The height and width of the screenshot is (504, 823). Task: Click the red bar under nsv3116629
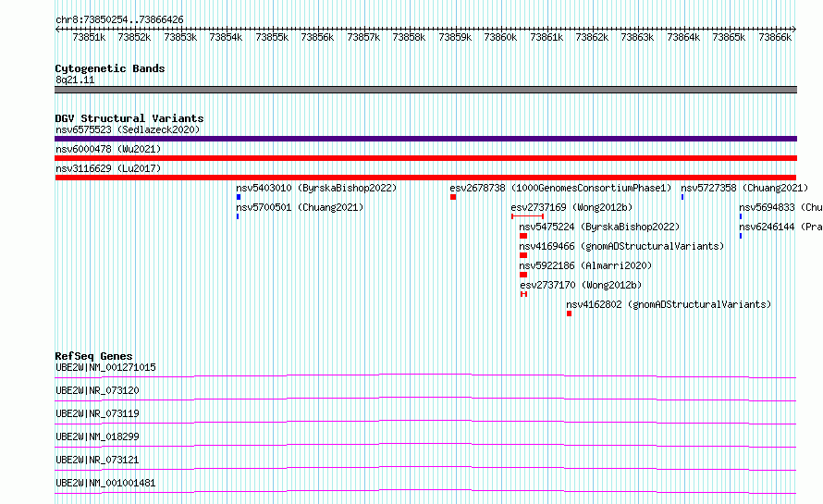tap(425, 178)
